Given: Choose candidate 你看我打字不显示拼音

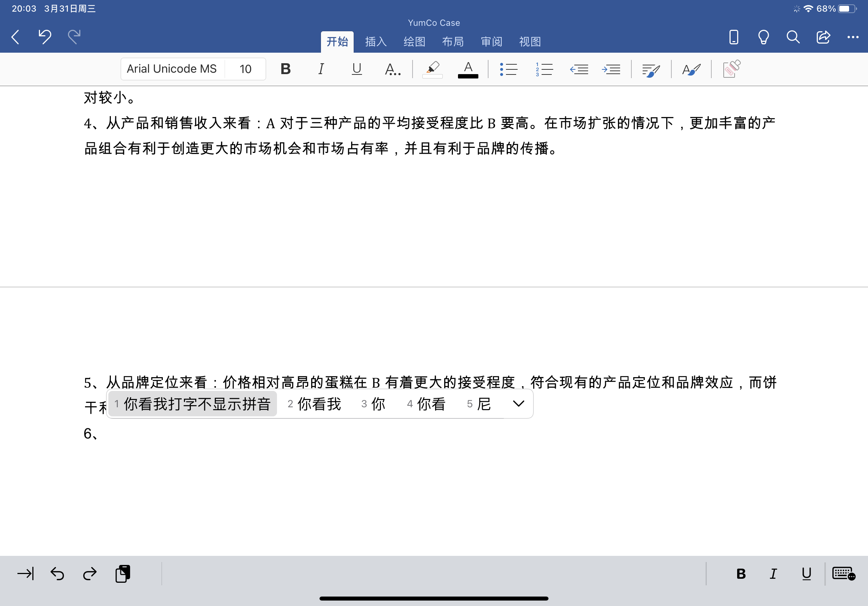Looking at the screenshot, I should click(193, 404).
